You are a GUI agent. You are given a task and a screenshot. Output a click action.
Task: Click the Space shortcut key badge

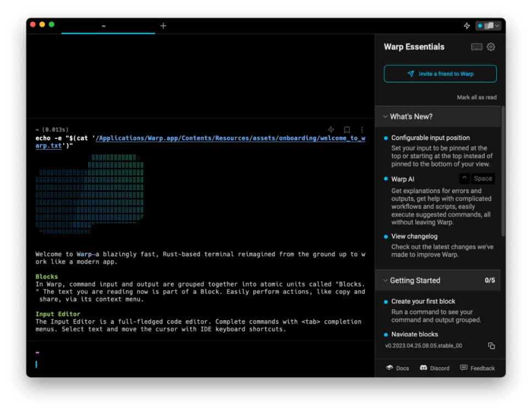click(x=483, y=179)
